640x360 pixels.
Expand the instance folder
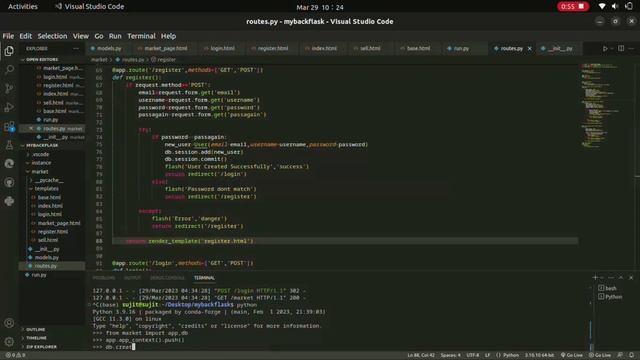[41, 162]
